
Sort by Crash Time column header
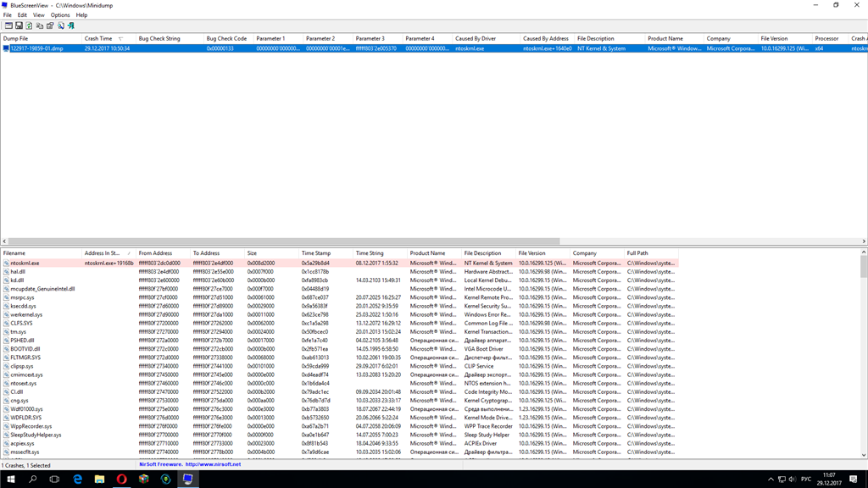[108, 39]
